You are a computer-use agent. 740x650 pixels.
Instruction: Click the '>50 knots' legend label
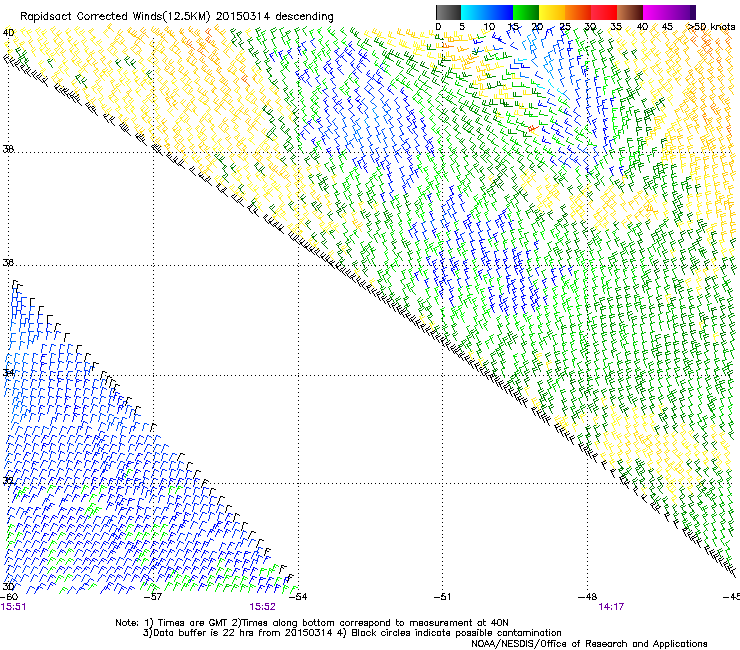tap(711, 27)
